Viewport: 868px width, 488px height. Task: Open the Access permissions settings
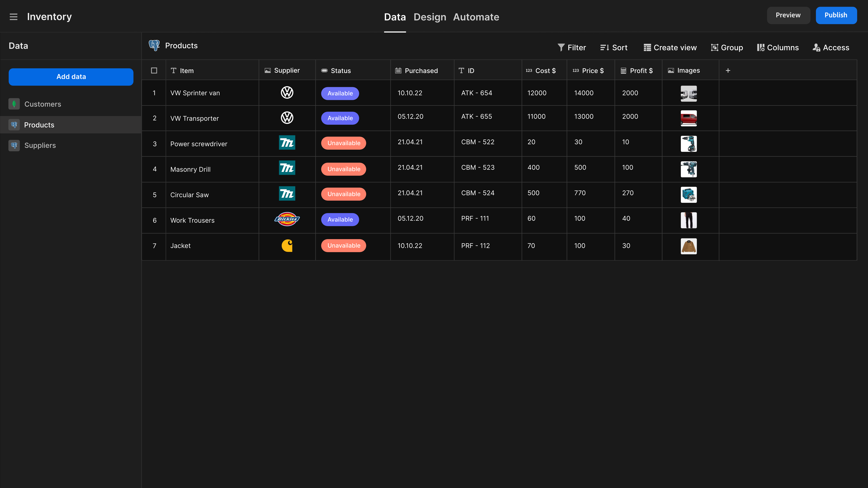tap(831, 47)
